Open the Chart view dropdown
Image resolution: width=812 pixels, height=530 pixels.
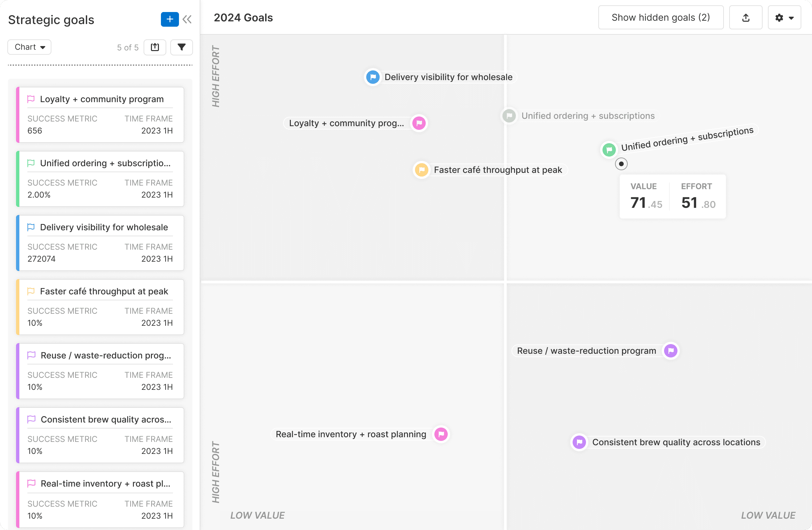[30, 47]
